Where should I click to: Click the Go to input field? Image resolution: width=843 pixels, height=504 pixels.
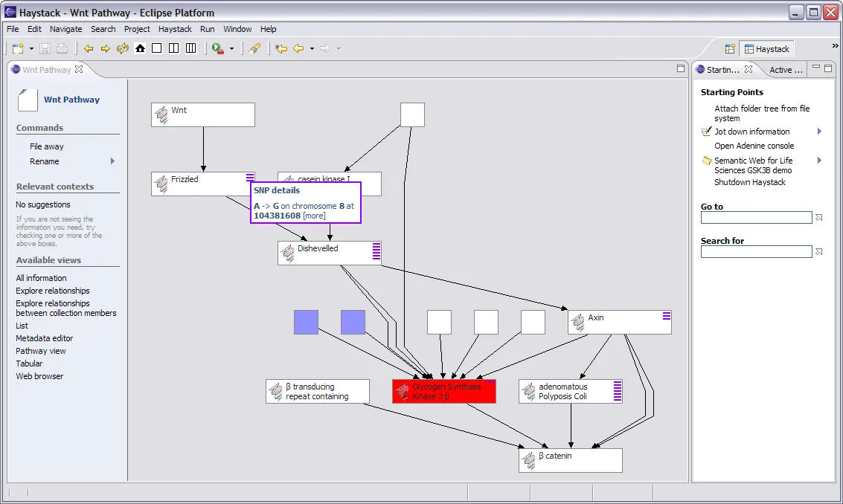[756, 218]
